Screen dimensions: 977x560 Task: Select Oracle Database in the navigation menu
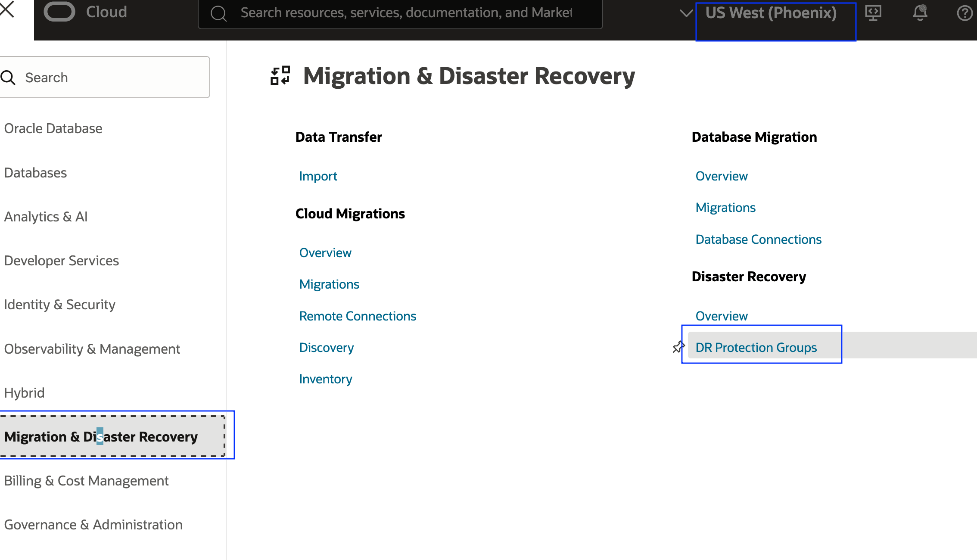(x=53, y=128)
